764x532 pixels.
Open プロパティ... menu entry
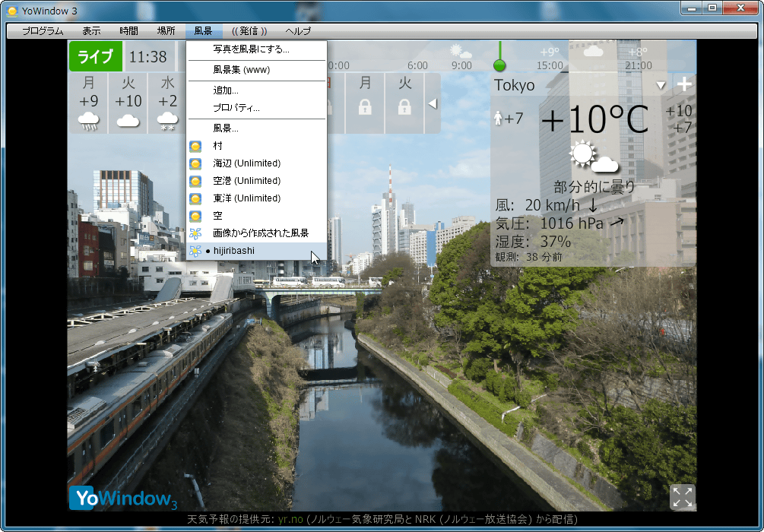point(256,108)
